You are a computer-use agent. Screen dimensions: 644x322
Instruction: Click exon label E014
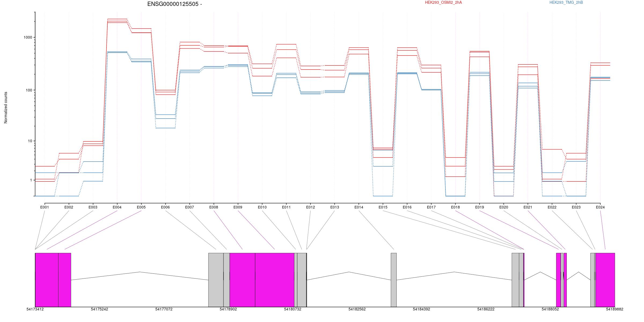click(x=359, y=207)
